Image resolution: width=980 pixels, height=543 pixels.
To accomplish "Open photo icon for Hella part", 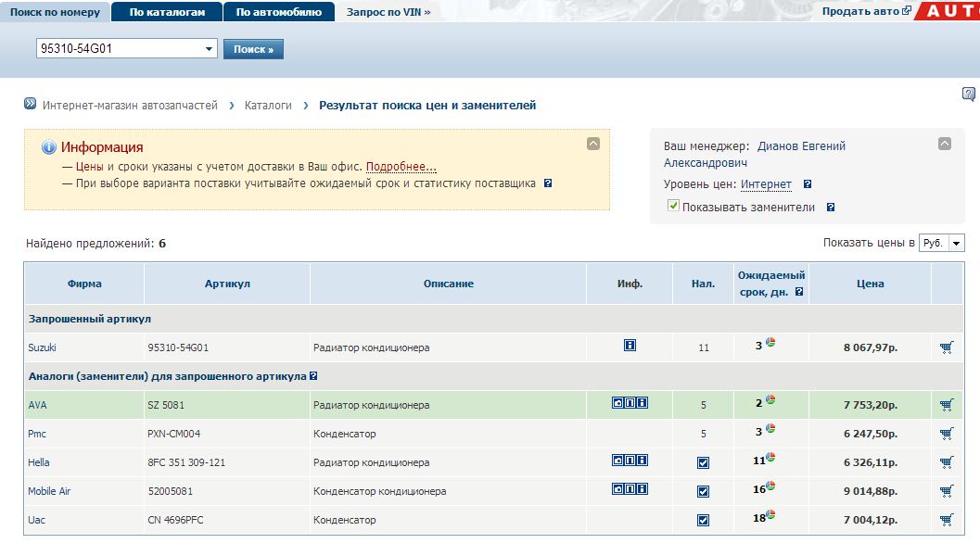I will pyautogui.click(x=617, y=461).
